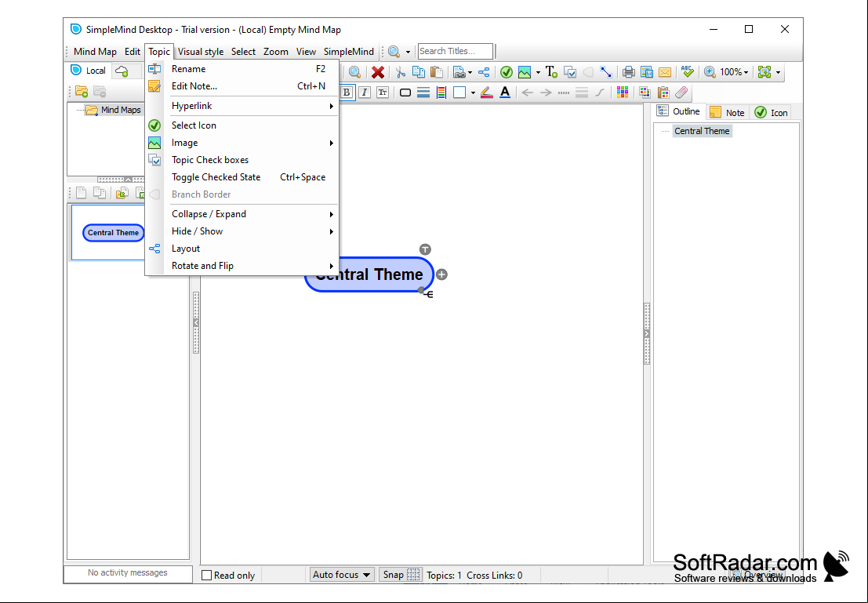Open the fit-to-screen dropdown arrow
Image resolution: width=868 pixels, height=603 pixels.
[x=778, y=72]
